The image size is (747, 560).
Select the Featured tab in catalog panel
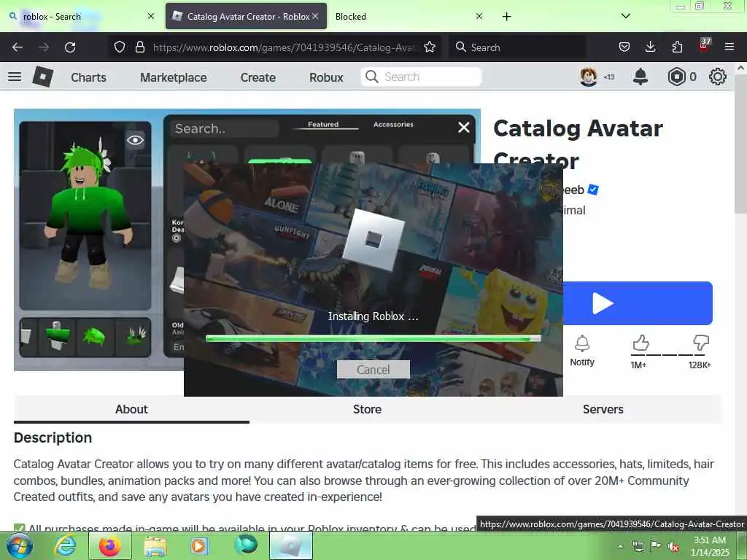(323, 124)
